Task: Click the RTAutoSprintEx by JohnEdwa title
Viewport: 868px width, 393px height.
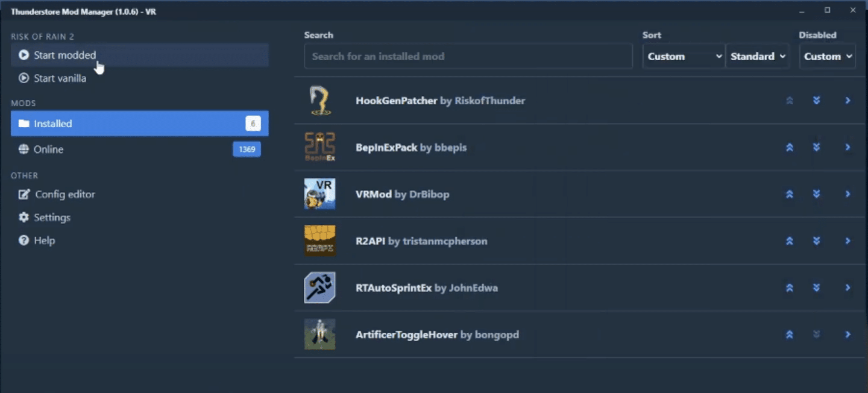Action: pos(427,287)
